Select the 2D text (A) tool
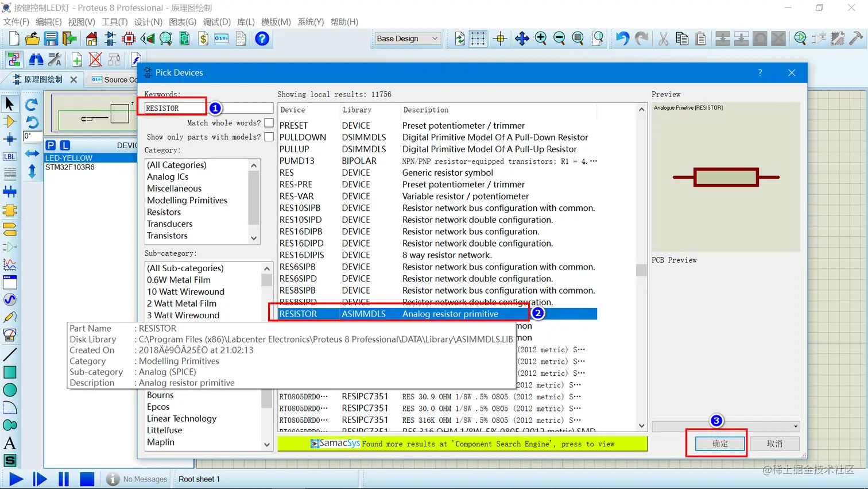 [10, 443]
